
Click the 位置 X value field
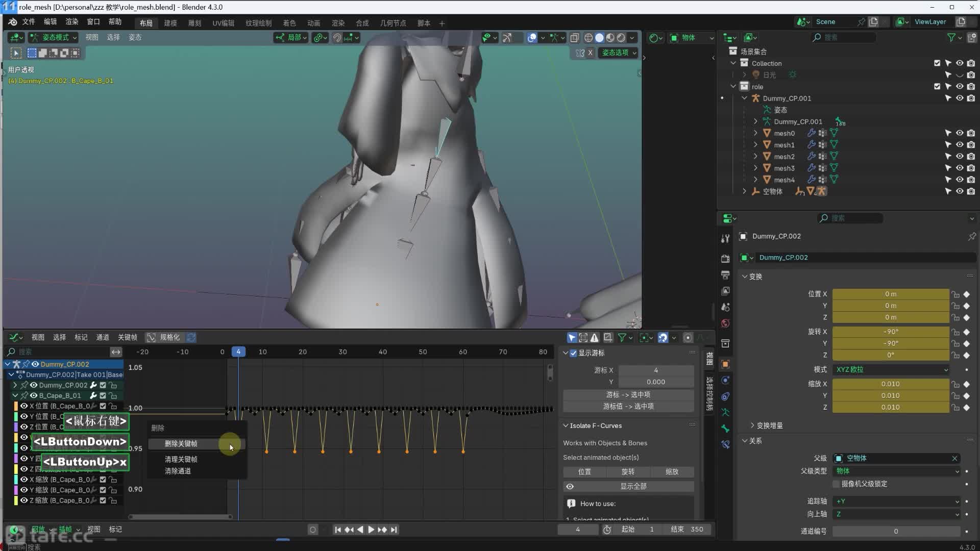(890, 294)
